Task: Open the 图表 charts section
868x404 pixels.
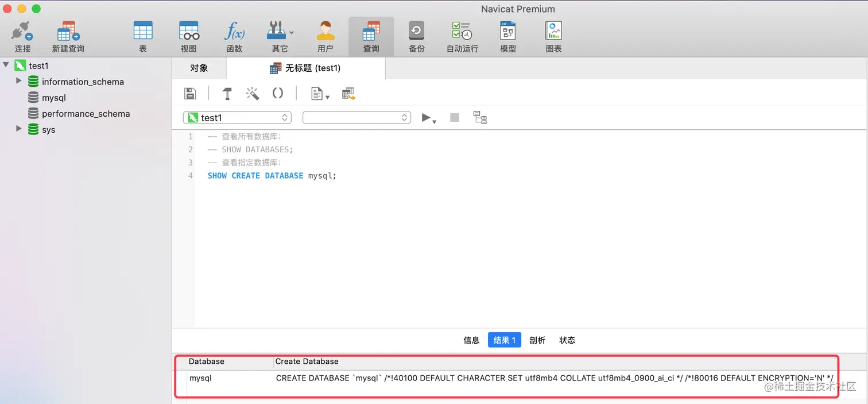Action: click(x=553, y=37)
